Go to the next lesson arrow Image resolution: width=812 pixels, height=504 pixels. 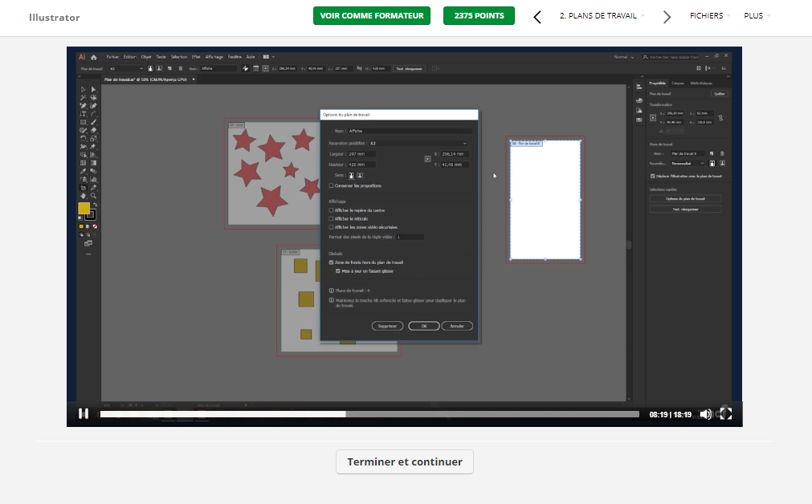pyautogui.click(x=667, y=16)
